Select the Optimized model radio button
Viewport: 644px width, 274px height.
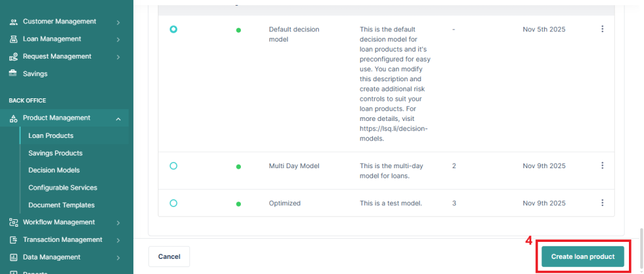tap(174, 203)
